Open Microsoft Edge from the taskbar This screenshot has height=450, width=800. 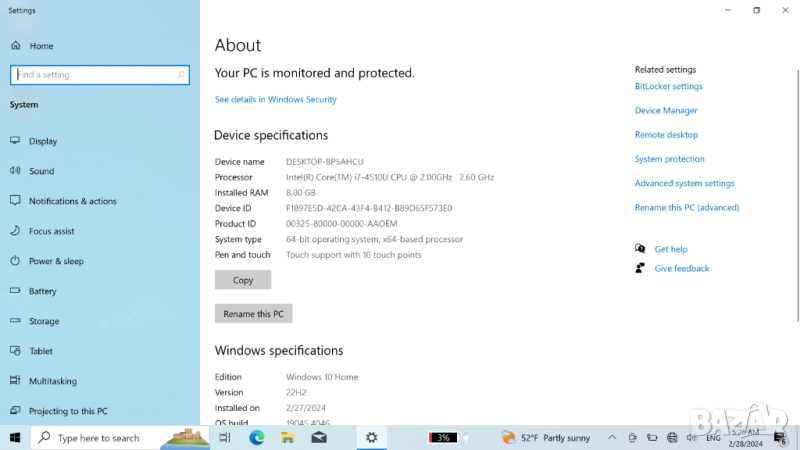256,438
